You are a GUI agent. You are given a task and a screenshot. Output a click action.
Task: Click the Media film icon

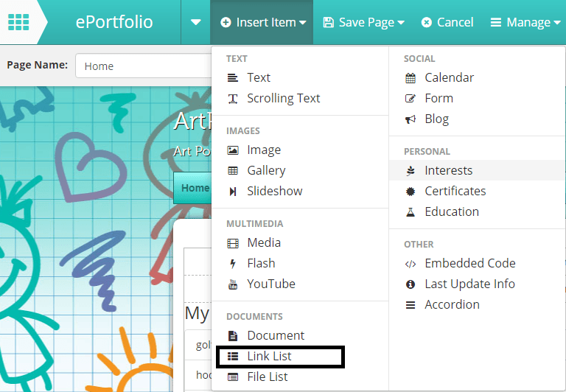pos(233,243)
